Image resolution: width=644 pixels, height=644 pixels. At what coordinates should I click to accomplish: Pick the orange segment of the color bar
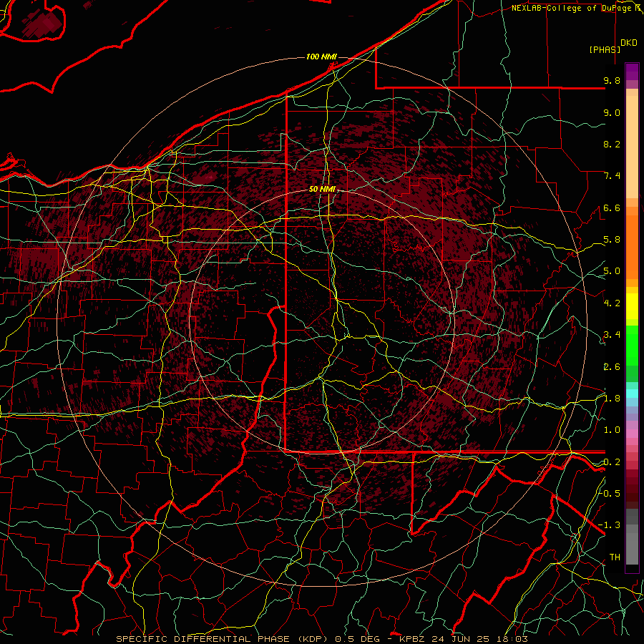tap(632, 246)
